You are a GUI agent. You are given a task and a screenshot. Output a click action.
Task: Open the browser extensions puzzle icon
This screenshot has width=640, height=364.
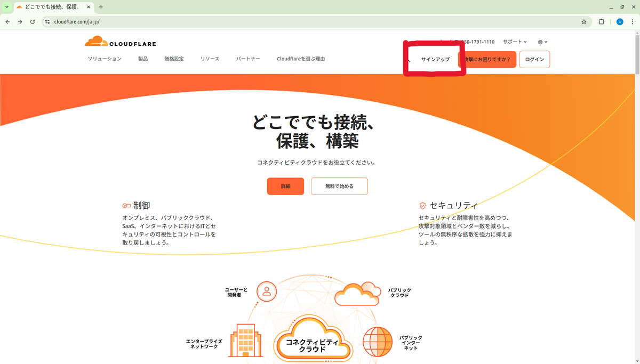(601, 22)
